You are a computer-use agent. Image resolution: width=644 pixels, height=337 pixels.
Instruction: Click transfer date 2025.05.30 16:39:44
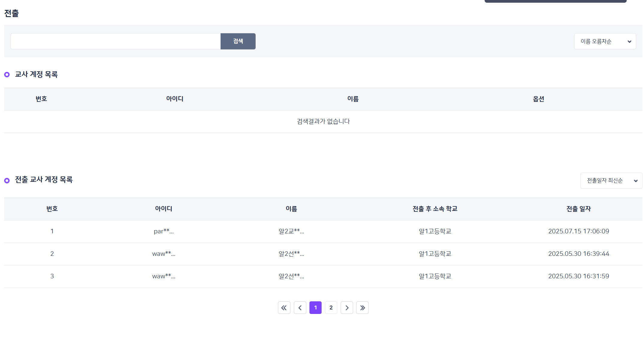coord(578,254)
